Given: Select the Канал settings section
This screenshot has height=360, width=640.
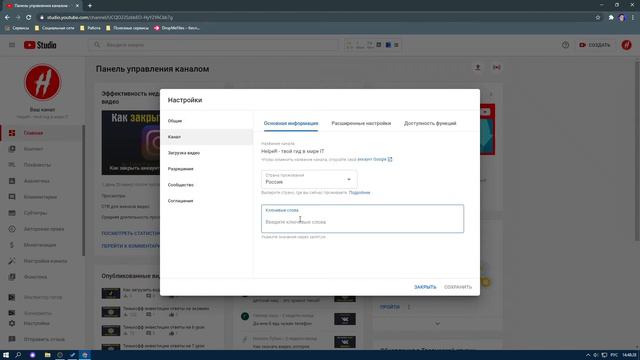Looking at the screenshot, I should click(207, 137).
